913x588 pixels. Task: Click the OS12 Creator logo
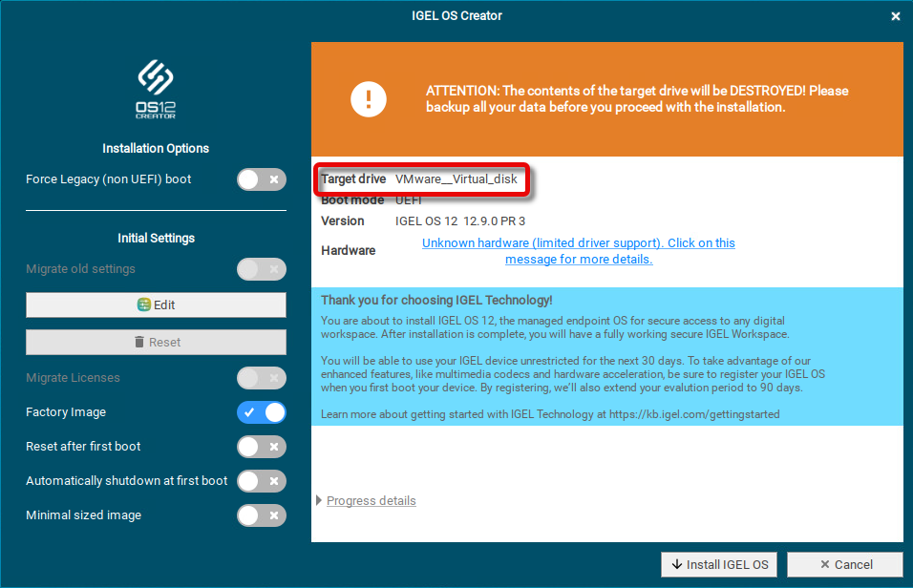click(x=156, y=89)
